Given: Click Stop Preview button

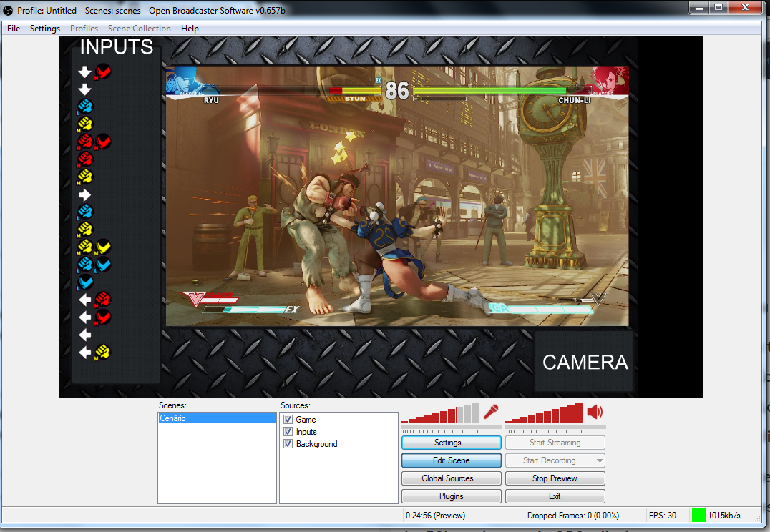Looking at the screenshot, I should click(x=555, y=478).
